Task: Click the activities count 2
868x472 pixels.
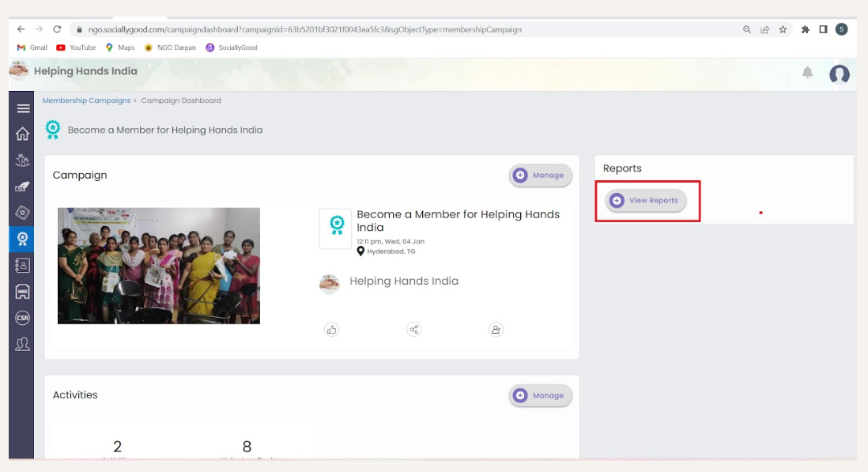Action: point(117,446)
